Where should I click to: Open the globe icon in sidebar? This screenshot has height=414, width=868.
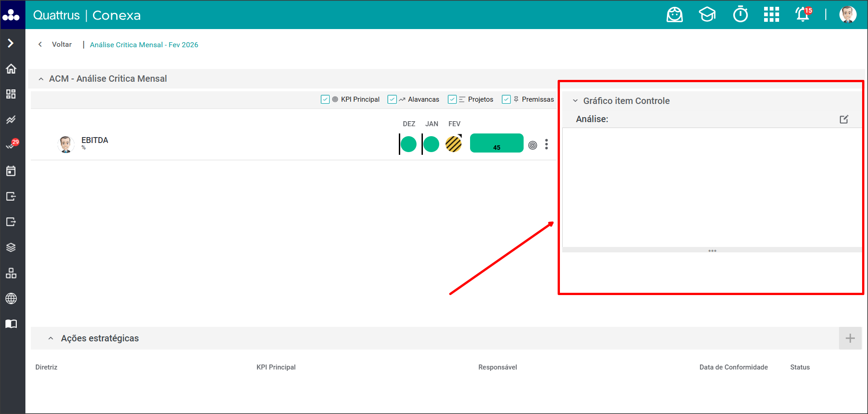[x=11, y=299]
